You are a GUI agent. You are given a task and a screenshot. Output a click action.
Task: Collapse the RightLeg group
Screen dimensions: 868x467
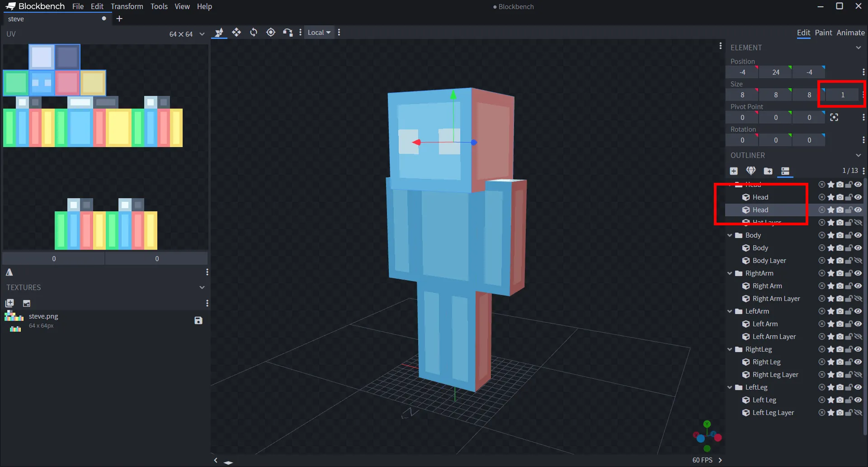[731, 349]
